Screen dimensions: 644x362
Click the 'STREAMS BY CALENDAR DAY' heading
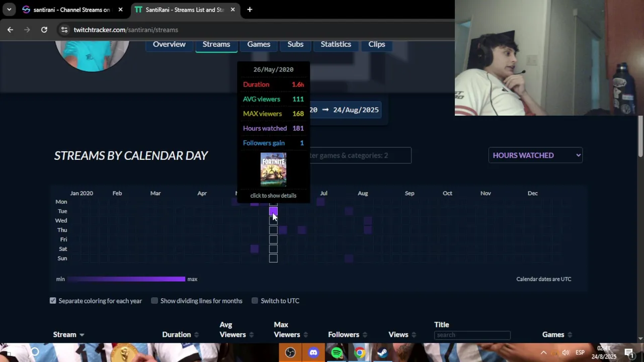pyautogui.click(x=131, y=155)
